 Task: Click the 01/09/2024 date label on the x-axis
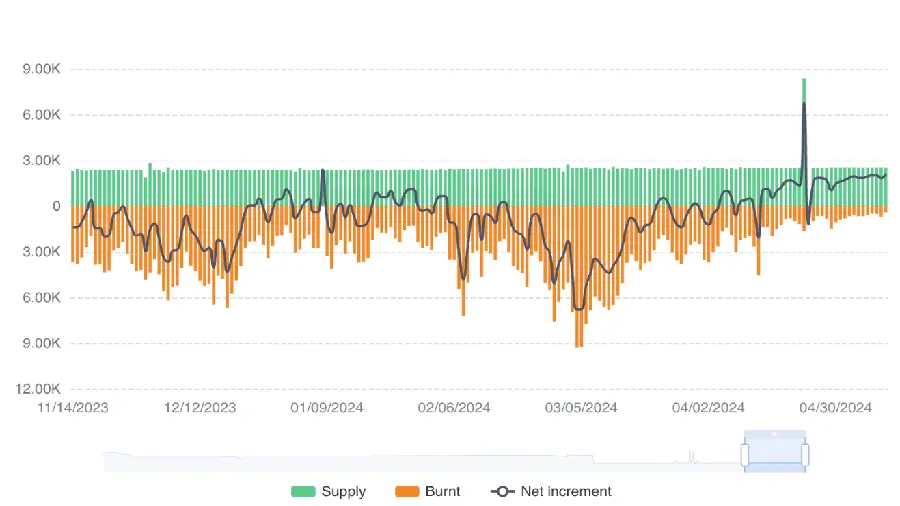(327, 407)
